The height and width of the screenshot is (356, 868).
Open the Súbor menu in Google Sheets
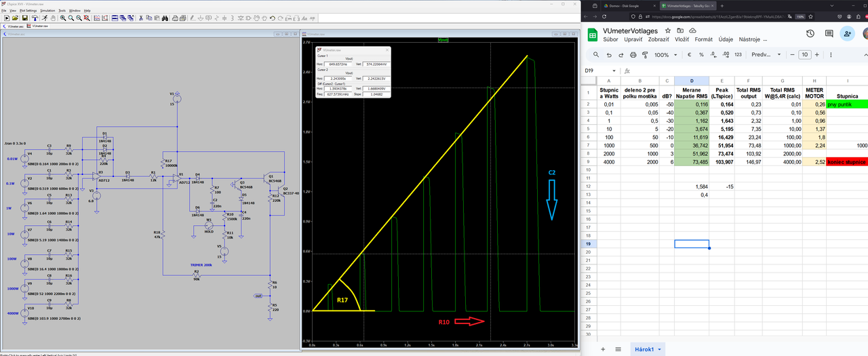click(x=610, y=39)
